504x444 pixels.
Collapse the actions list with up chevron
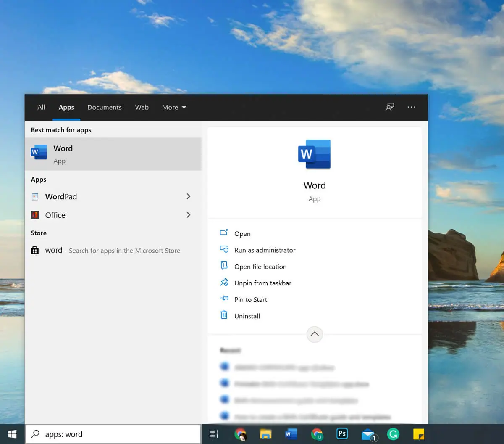(315, 334)
